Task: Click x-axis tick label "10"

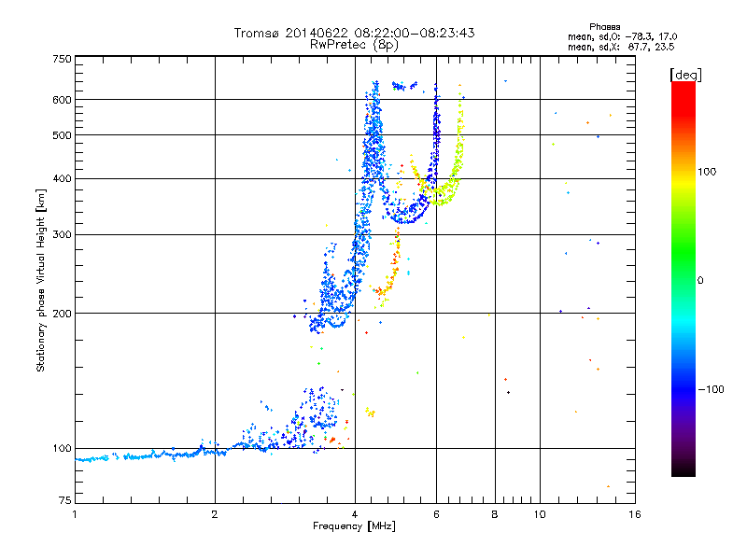Action: pyautogui.click(x=540, y=514)
